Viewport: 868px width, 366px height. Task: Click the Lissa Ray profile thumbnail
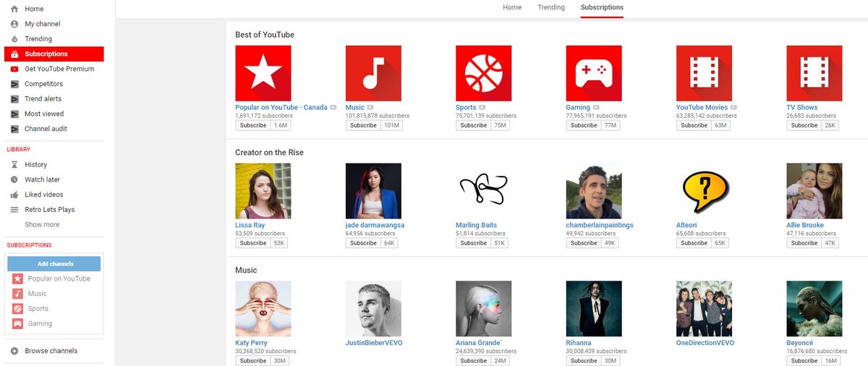(263, 191)
